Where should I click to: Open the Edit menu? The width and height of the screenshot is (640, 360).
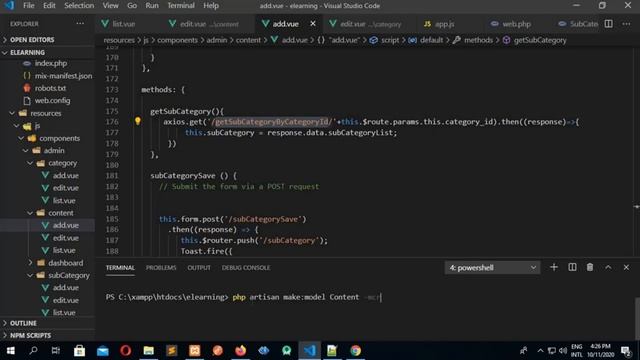click(x=49, y=6)
